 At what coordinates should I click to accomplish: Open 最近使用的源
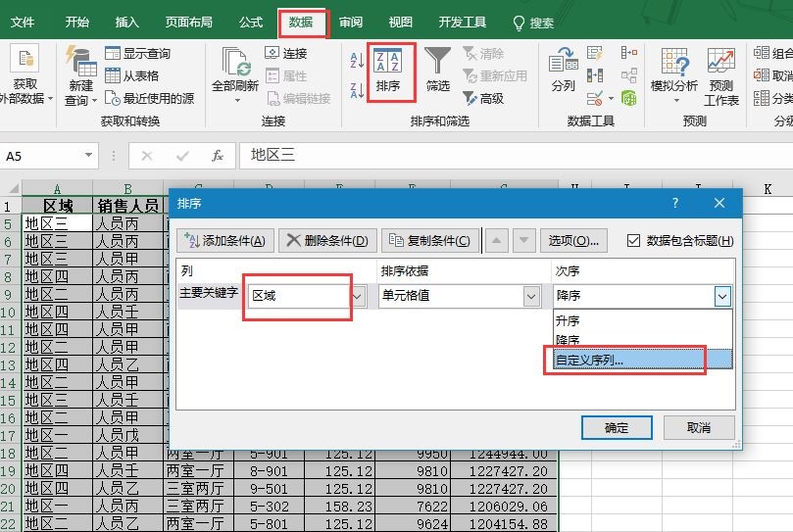click(150, 98)
